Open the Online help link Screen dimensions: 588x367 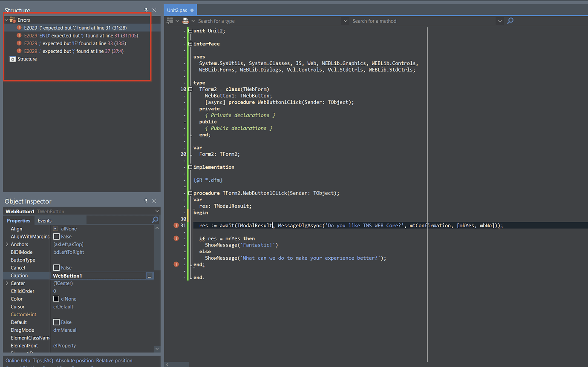pos(17,360)
